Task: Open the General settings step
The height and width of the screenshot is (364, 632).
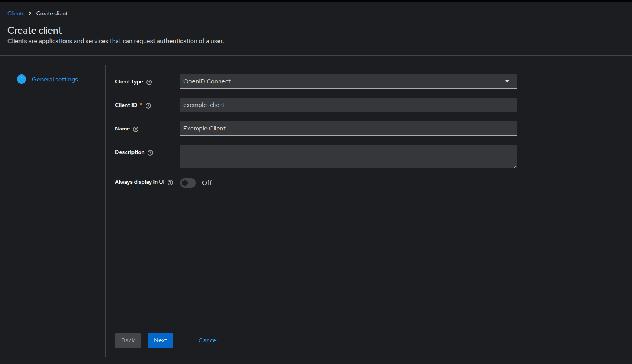Action: coord(55,79)
